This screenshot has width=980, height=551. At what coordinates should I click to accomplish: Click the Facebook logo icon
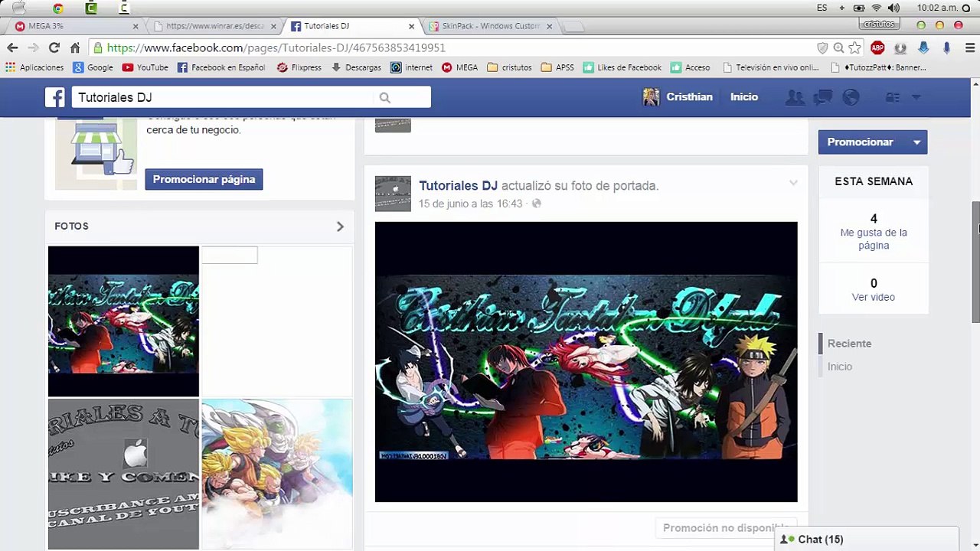click(x=55, y=97)
